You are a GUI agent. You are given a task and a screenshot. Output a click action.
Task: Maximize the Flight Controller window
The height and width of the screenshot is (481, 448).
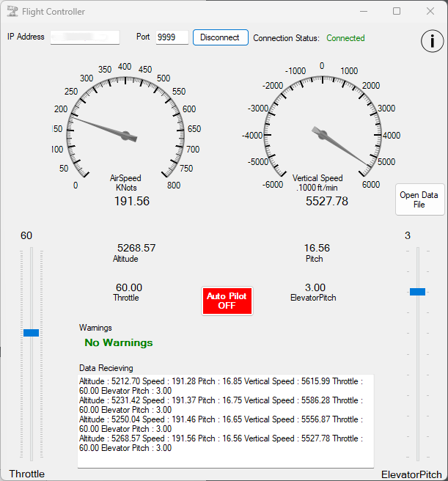tap(397, 11)
